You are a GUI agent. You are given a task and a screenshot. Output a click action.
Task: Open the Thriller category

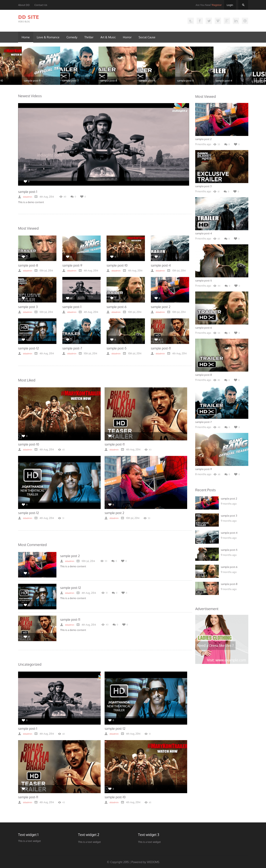89,37
